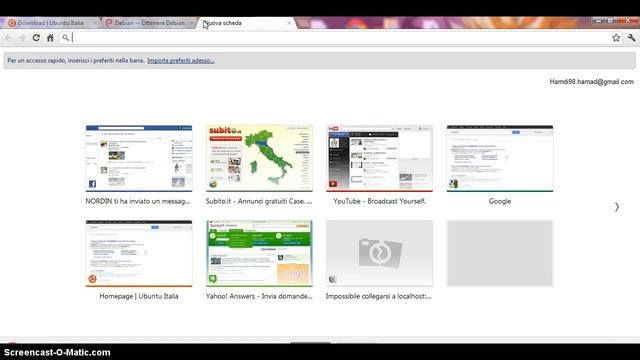Click the Subito.it - Annunci gratuiti label
Viewport: 640px width, 360px height.
pos(259,201)
